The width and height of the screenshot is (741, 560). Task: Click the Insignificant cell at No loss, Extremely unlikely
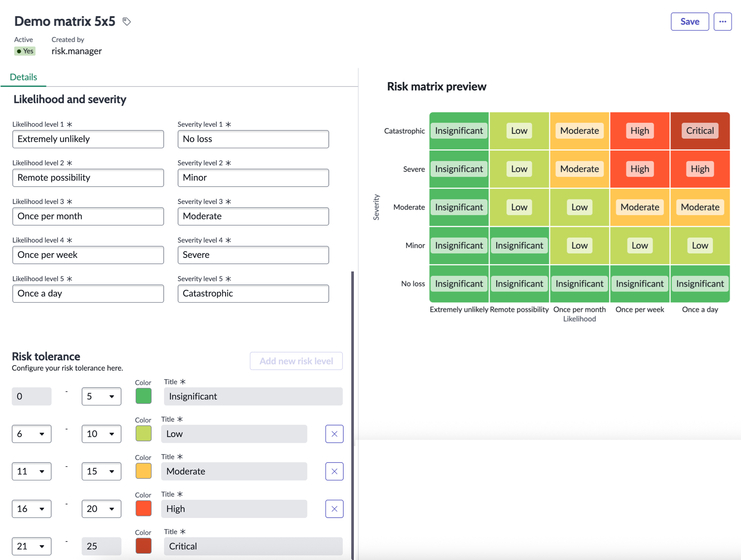(459, 283)
